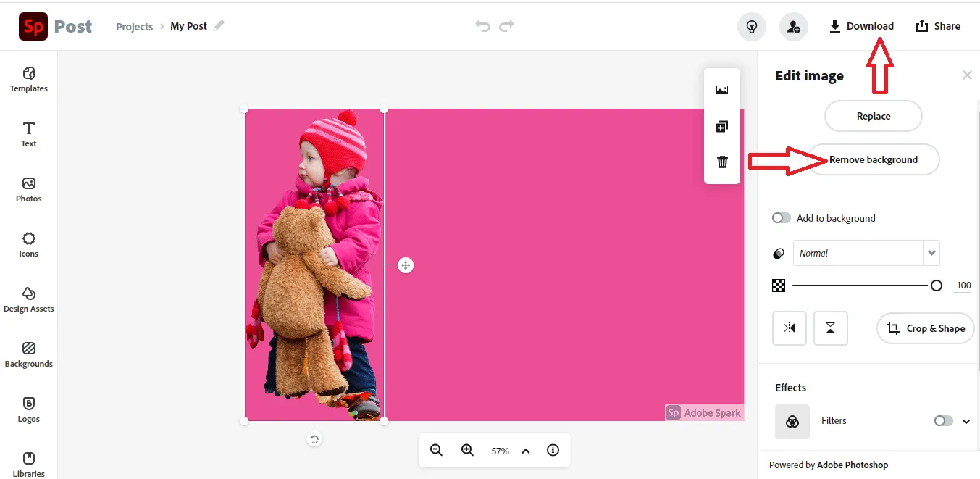The image size is (980, 479).
Task: Open the Normal blend mode dropdown
Action: click(x=866, y=253)
